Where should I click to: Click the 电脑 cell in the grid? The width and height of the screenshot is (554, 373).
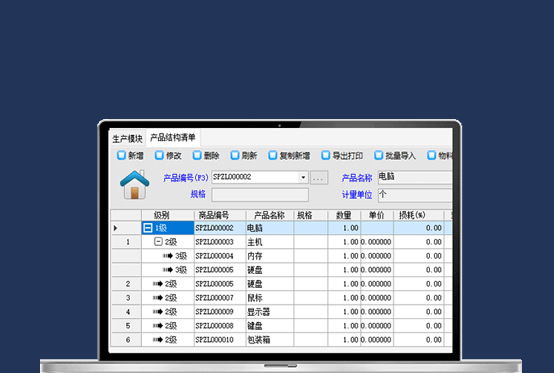click(x=270, y=228)
